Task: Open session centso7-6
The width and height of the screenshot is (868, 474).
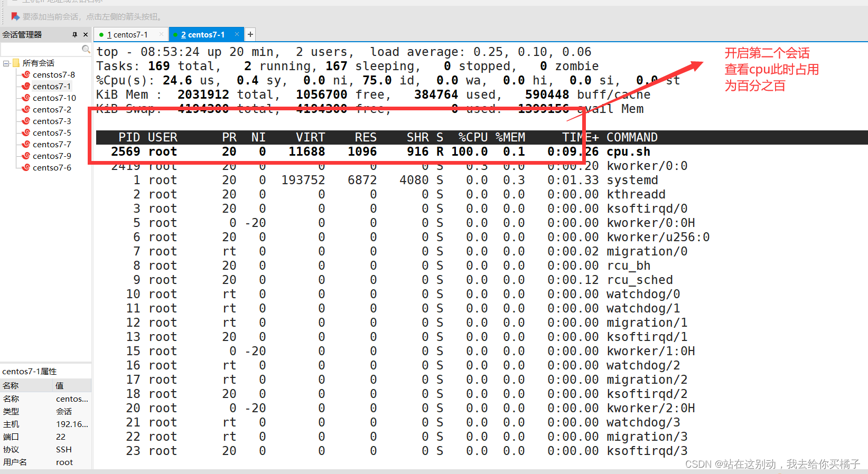Action: coord(52,167)
